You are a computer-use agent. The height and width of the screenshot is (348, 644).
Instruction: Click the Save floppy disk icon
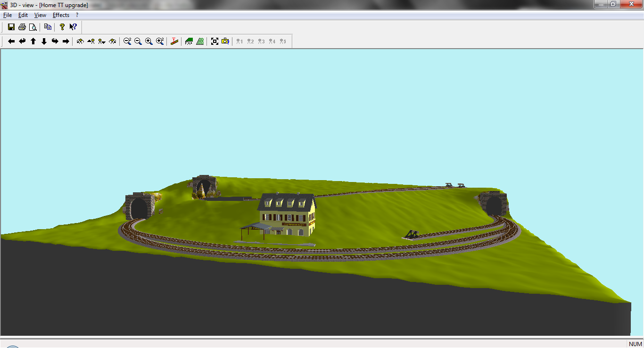[11, 27]
